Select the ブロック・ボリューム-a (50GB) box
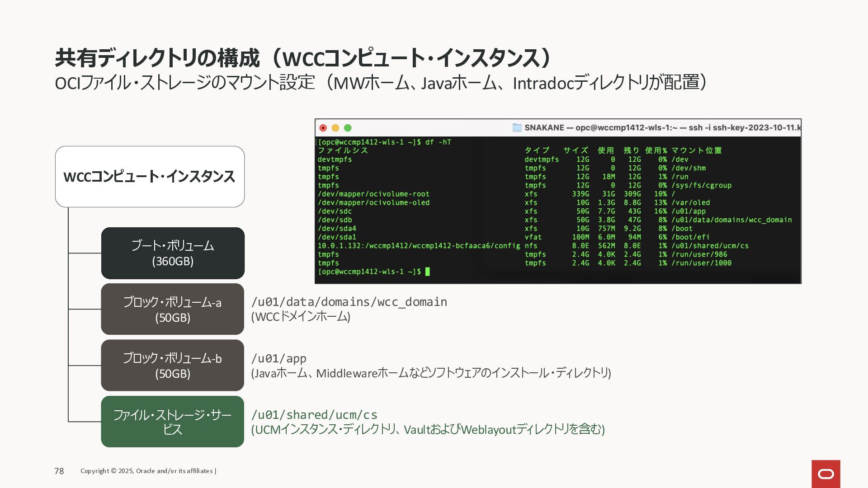 point(173,309)
